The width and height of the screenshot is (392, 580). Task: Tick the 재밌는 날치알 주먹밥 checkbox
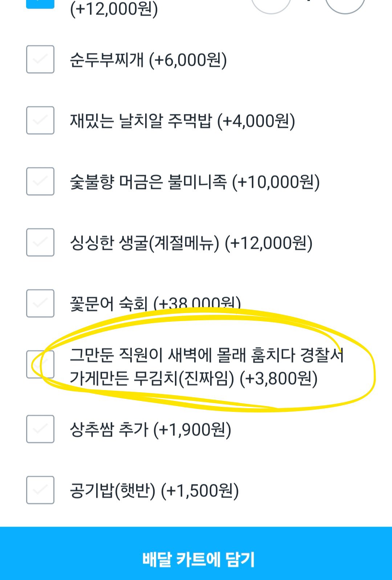click(x=40, y=120)
